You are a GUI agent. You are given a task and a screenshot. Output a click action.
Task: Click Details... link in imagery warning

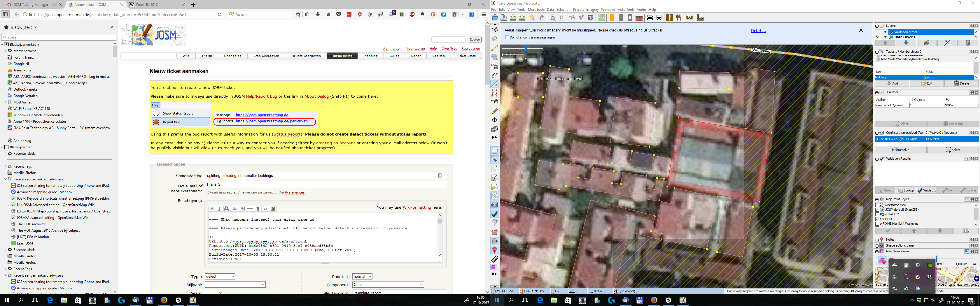click(x=758, y=30)
